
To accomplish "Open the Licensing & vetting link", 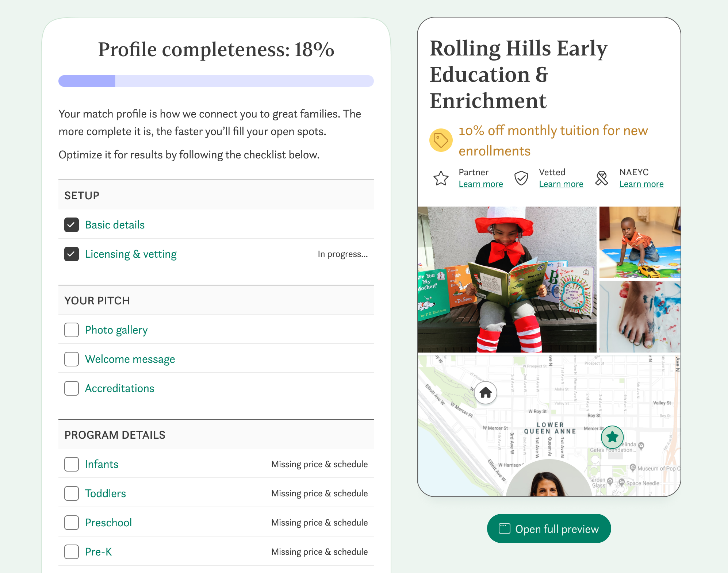I will [x=131, y=254].
